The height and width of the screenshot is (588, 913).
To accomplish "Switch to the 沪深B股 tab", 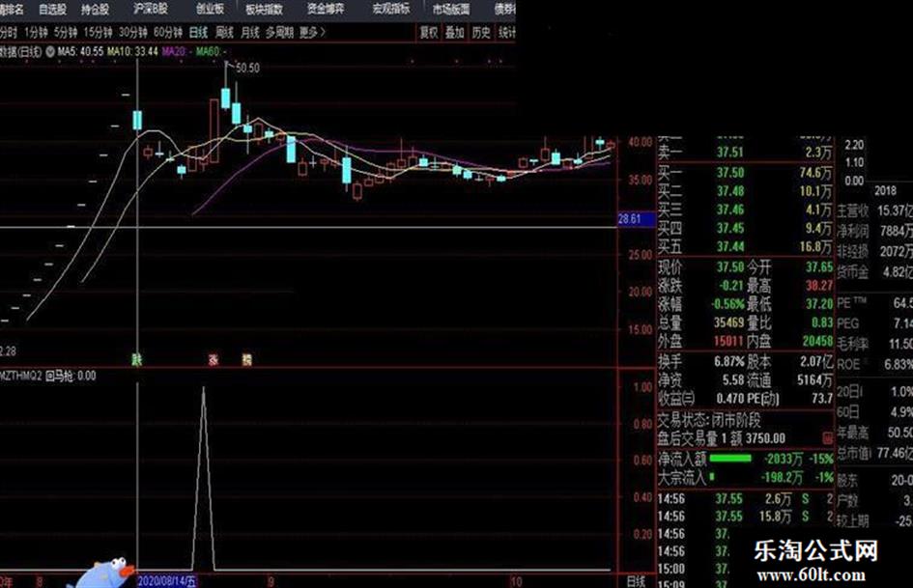I will (x=150, y=9).
